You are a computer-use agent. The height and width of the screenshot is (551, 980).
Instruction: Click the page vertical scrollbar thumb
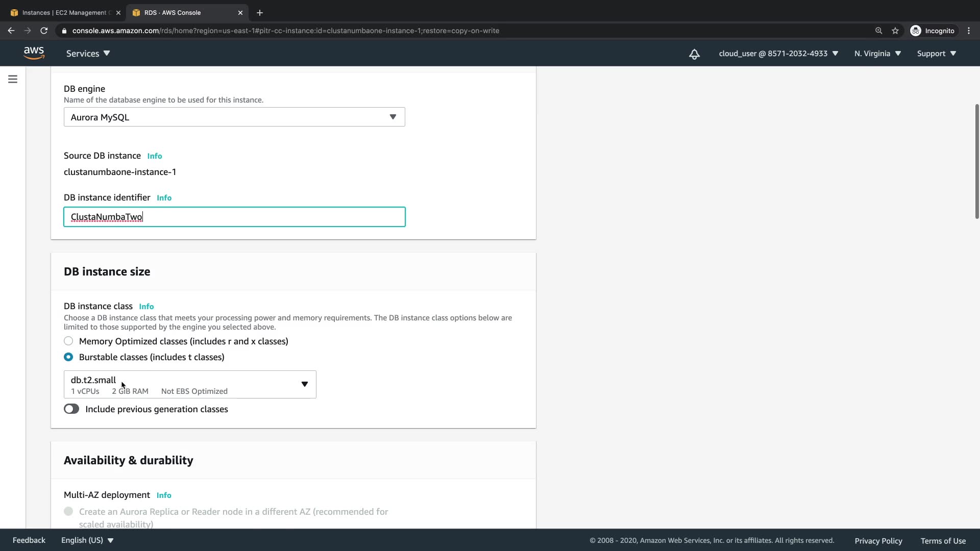click(x=976, y=161)
